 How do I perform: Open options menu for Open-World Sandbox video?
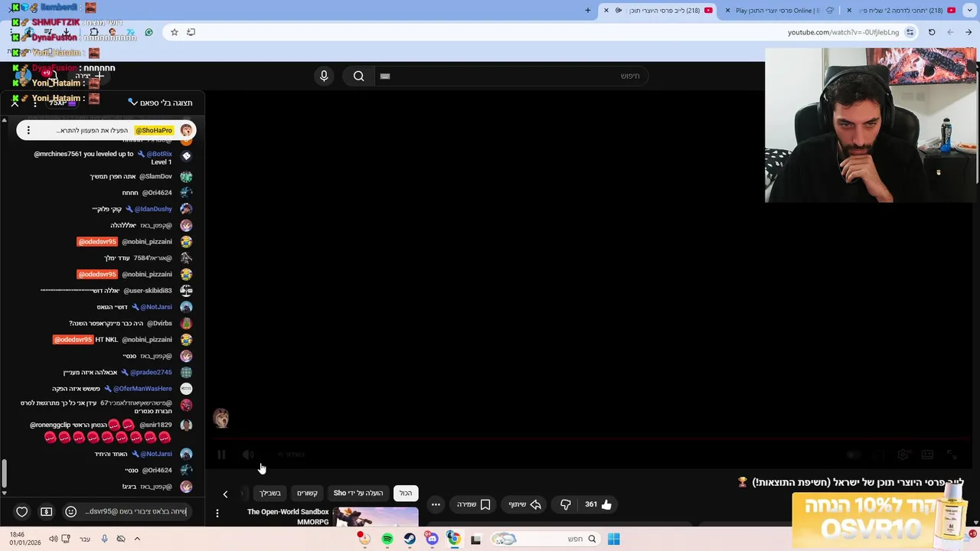pyautogui.click(x=217, y=514)
